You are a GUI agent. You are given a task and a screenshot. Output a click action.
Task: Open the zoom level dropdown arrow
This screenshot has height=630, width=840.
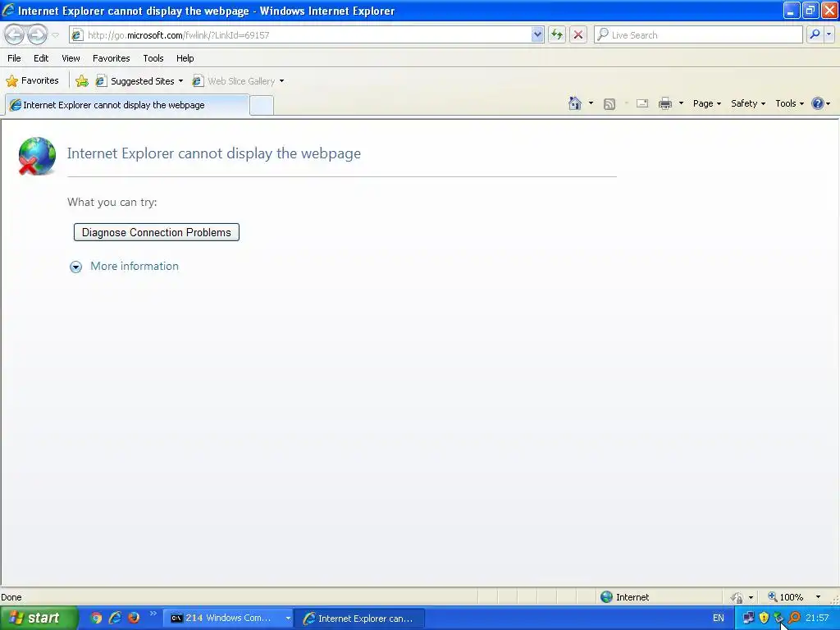point(818,597)
